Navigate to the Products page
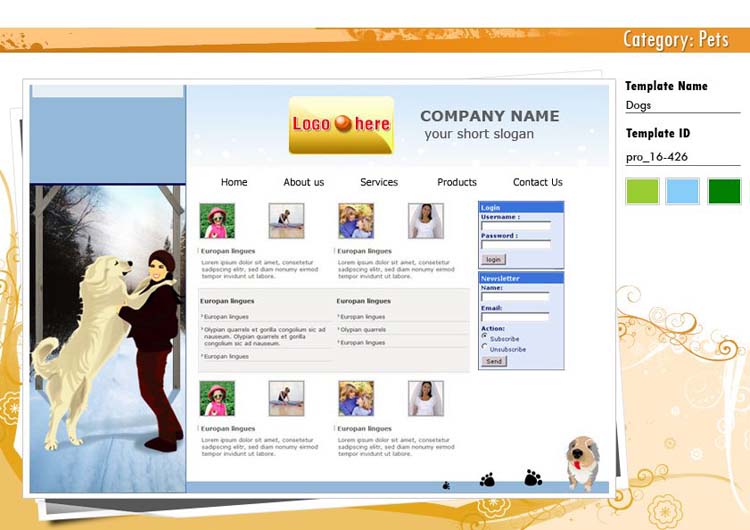This screenshot has height=530, width=750. click(x=457, y=182)
